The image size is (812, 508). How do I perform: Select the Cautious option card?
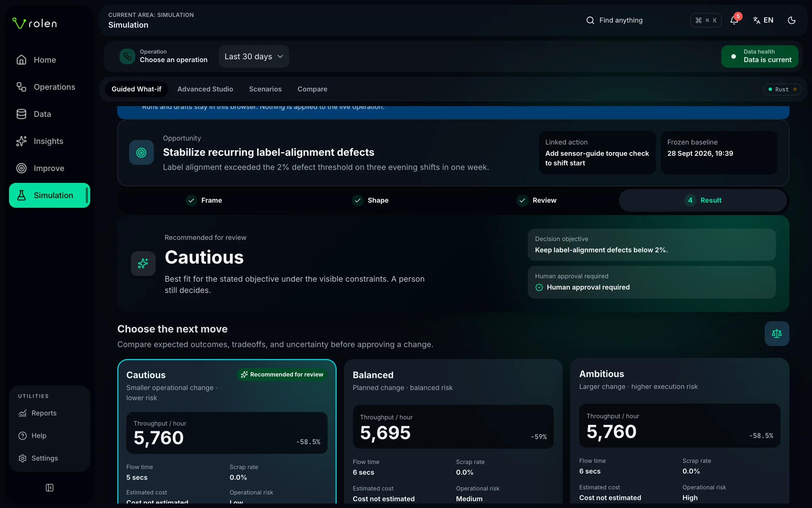[227, 431]
